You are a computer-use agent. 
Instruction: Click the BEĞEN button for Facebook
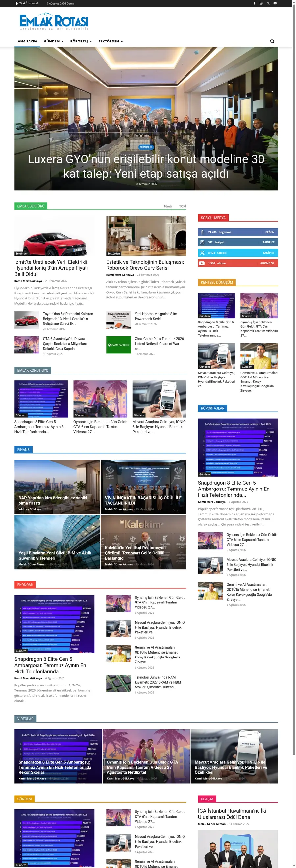click(x=270, y=232)
